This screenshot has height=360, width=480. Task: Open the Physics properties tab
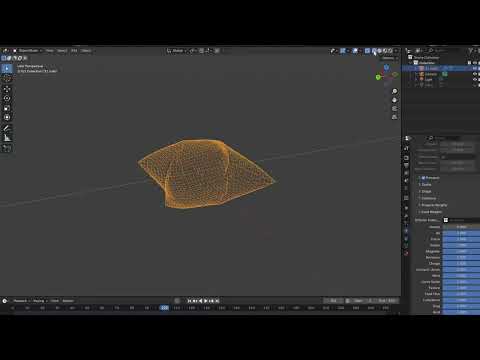point(406,230)
